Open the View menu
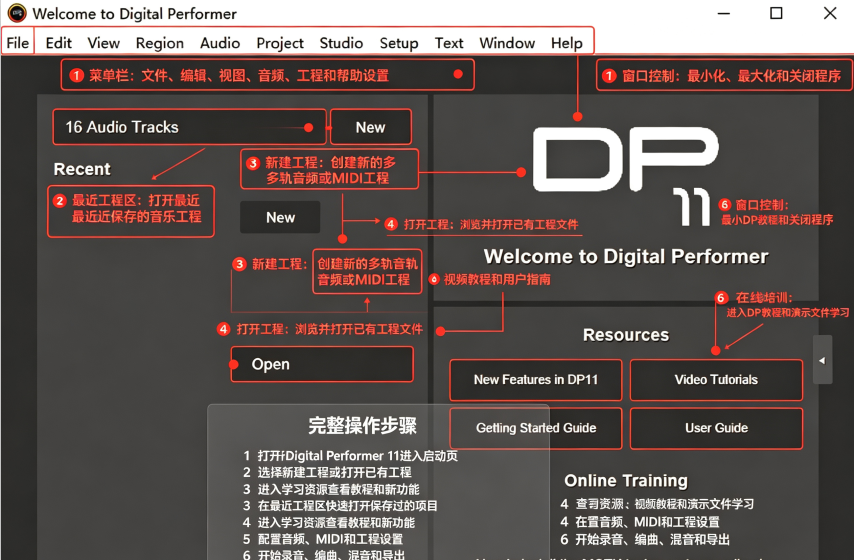The width and height of the screenshot is (854, 560). click(x=103, y=42)
